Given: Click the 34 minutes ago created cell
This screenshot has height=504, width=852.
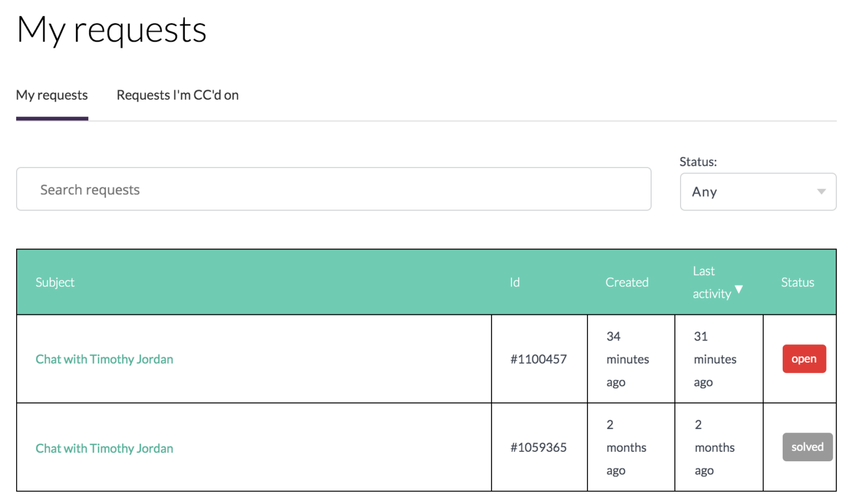Looking at the screenshot, I should [x=627, y=359].
